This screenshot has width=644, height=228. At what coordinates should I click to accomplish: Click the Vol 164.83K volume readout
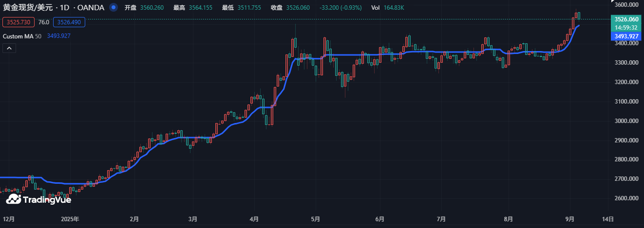pyautogui.click(x=387, y=8)
